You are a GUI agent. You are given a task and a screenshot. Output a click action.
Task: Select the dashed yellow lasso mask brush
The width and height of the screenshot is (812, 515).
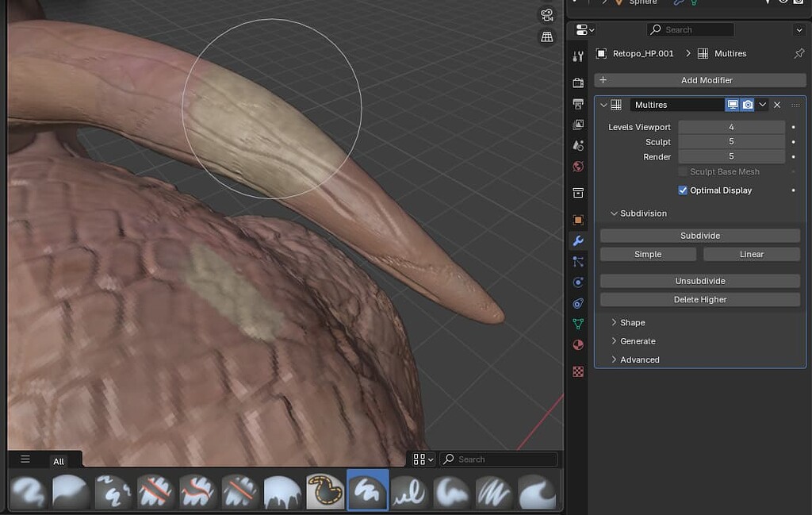tap(324, 490)
